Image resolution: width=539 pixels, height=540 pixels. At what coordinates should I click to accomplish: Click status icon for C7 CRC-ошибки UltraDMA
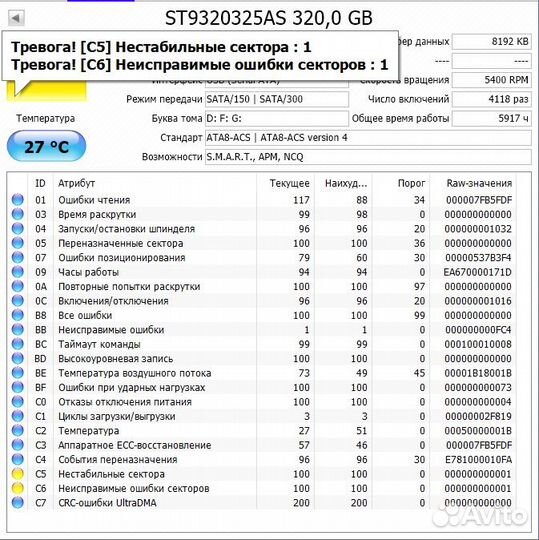pyautogui.click(x=18, y=503)
